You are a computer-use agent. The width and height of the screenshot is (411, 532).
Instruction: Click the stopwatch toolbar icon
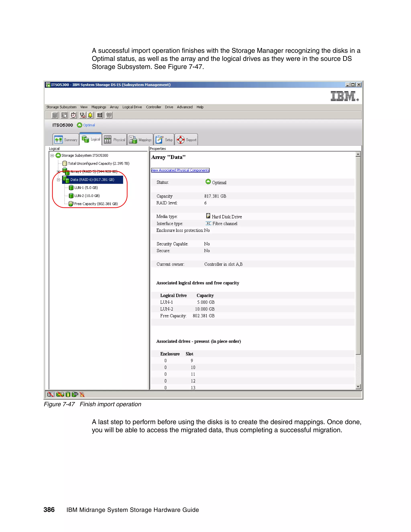(x=73, y=115)
